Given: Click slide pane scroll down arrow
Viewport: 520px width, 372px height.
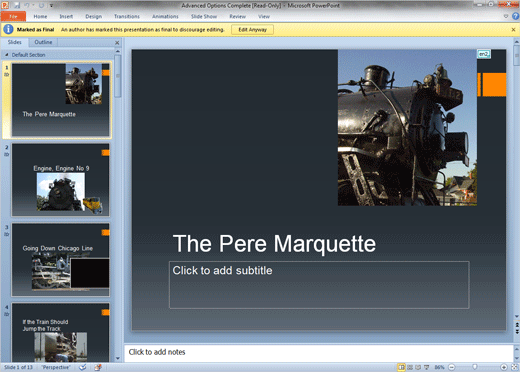Looking at the screenshot, I should tap(118, 359).
